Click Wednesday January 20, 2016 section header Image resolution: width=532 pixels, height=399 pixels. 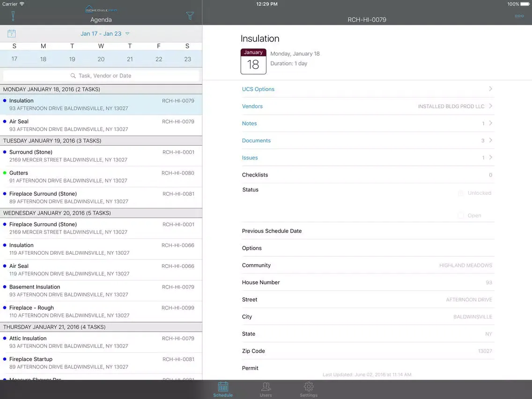click(101, 213)
